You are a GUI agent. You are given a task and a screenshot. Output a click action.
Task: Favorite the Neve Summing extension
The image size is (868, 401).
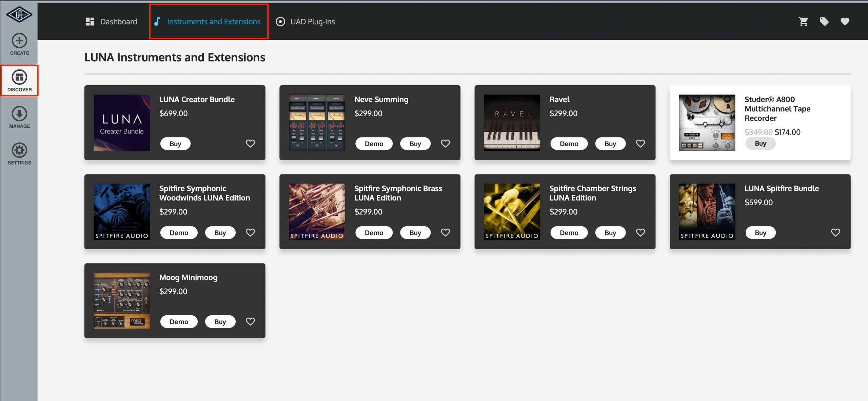click(445, 144)
